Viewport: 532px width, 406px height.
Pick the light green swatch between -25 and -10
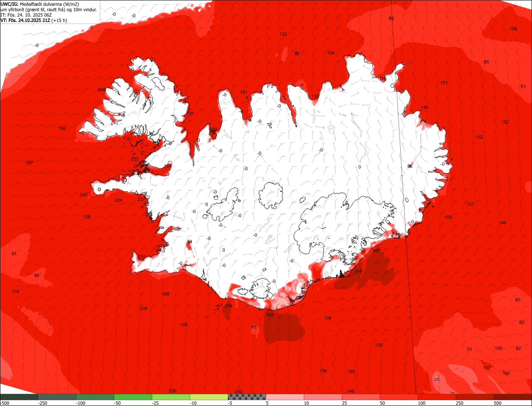171,397
